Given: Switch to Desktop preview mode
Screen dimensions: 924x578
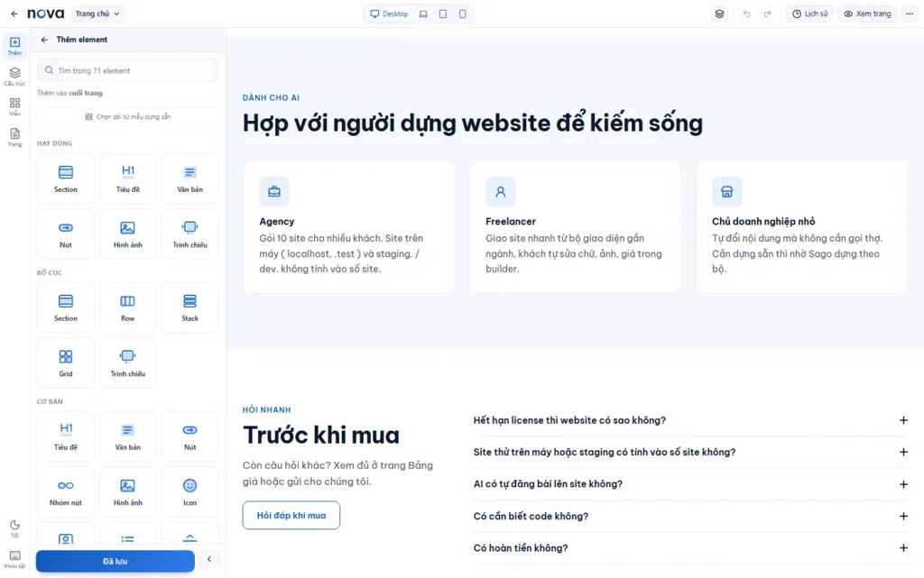Looking at the screenshot, I should [389, 14].
